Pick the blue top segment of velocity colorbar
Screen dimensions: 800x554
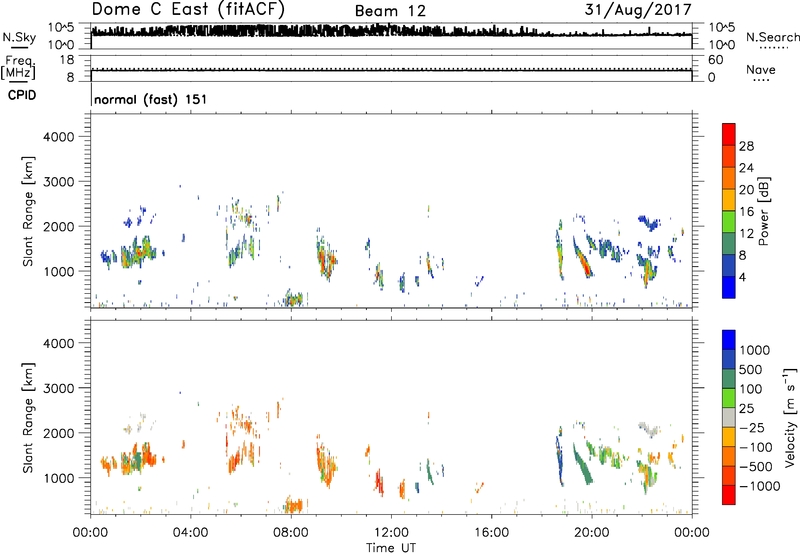click(x=729, y=340)
